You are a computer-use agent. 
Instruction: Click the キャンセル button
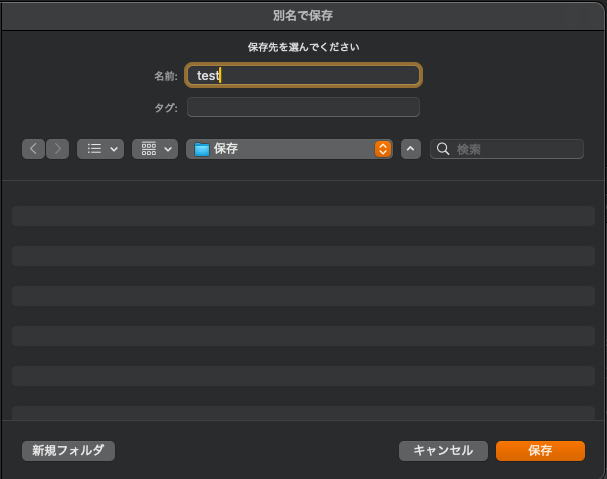pyautogui.click(x=443, y=451)
